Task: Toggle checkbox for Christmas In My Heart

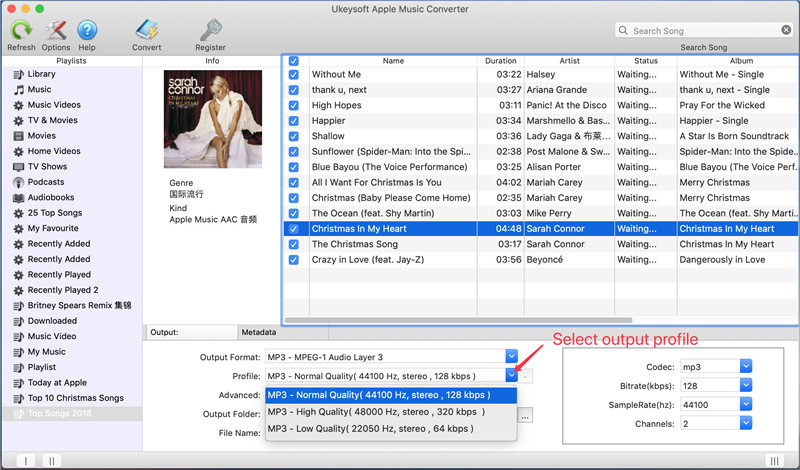Action: (293, 229)
